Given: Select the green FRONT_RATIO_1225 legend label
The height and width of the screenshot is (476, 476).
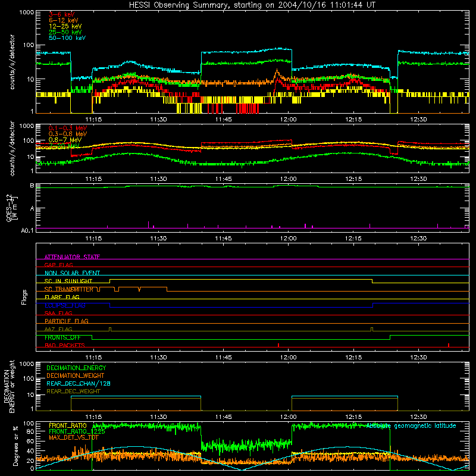Looking at the screenshot, I should coord(77,431).
